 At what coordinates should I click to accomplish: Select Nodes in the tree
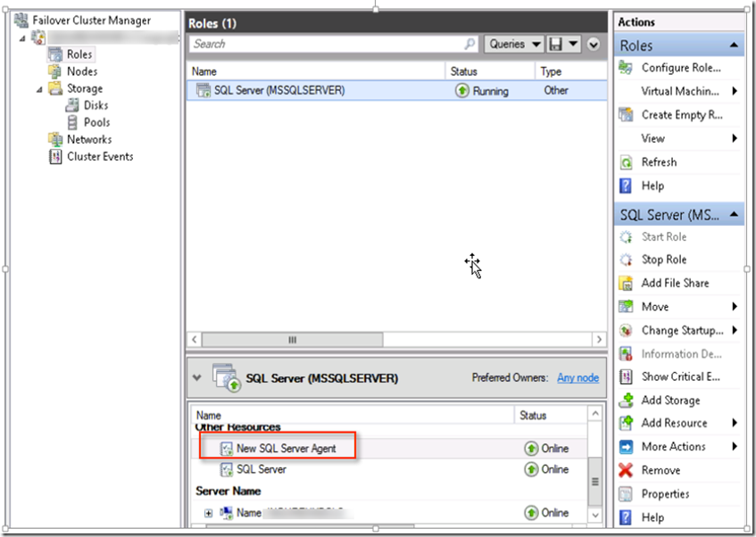[x=82, y=71]
